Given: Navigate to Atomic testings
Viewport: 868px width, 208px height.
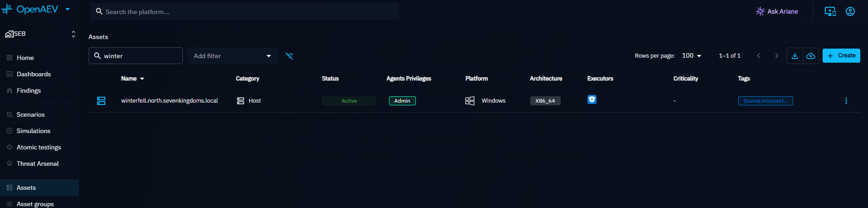Looking at the screenshot, I should 39,147.
